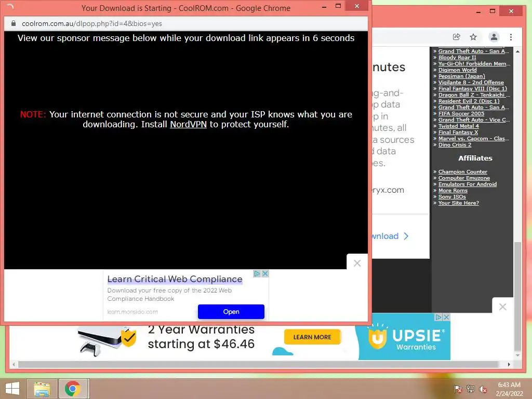This screenshot has width=532, height=399.
Task: Open Grand Theft Auto - Vice C... link
Action: [474, 120]
